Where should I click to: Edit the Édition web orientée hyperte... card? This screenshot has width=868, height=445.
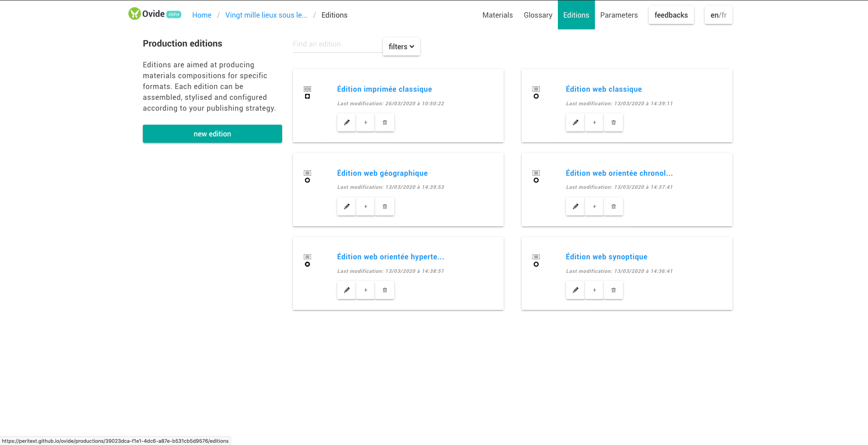pyautogui.click(x=347, y=290)
